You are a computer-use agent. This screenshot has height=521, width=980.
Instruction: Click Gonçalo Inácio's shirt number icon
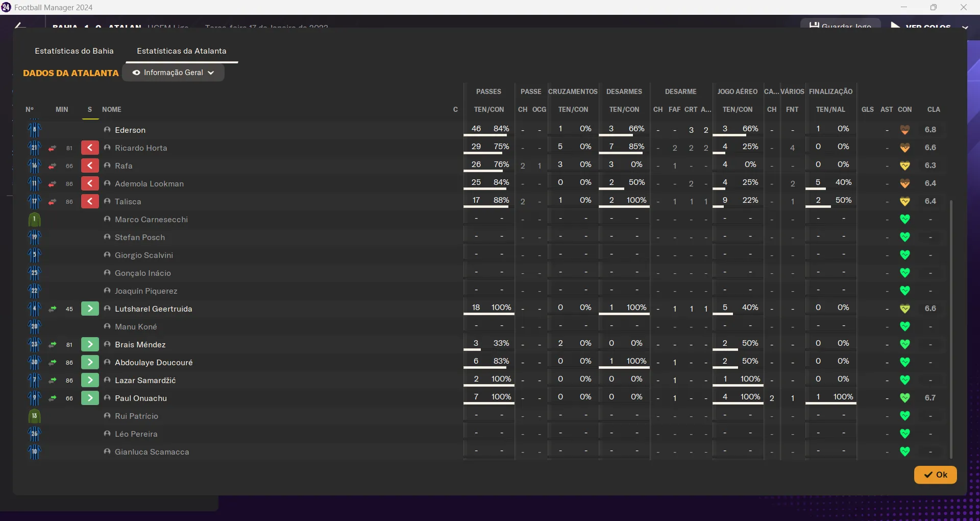pos(34,273)
